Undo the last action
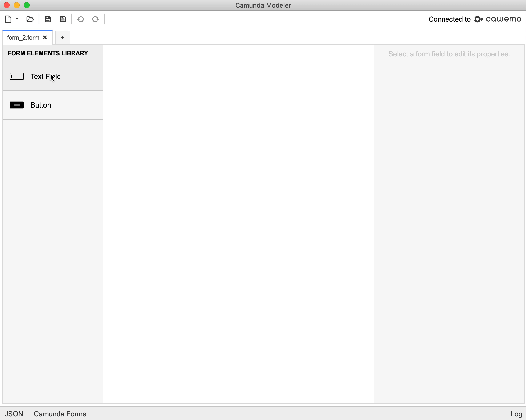 80,19
